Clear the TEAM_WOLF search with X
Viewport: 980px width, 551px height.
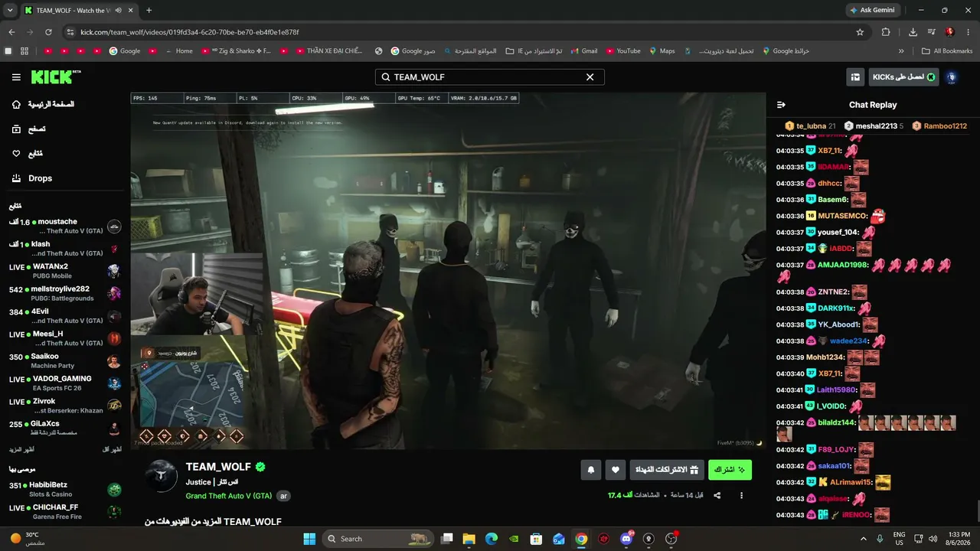pos(590,77)
